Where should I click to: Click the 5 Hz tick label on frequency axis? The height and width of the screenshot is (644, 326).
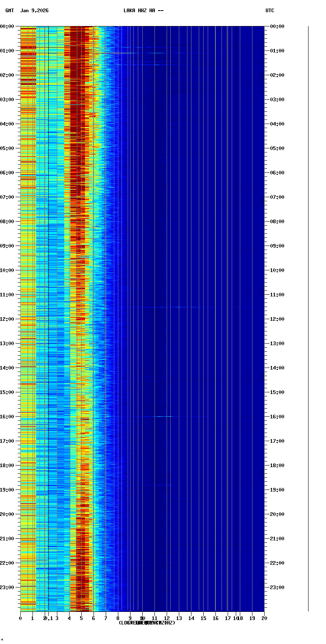coord(81,618)
